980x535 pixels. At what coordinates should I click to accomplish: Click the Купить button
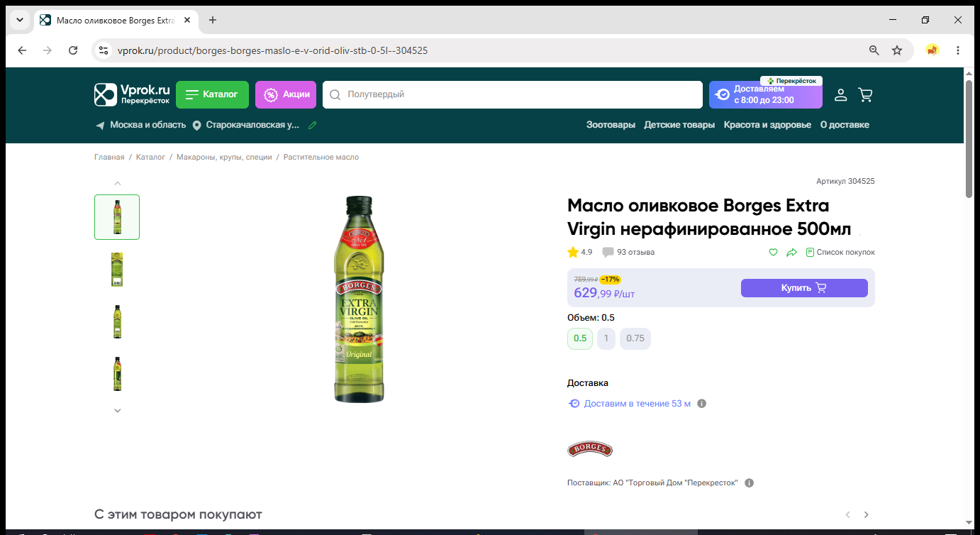[804, 288]
